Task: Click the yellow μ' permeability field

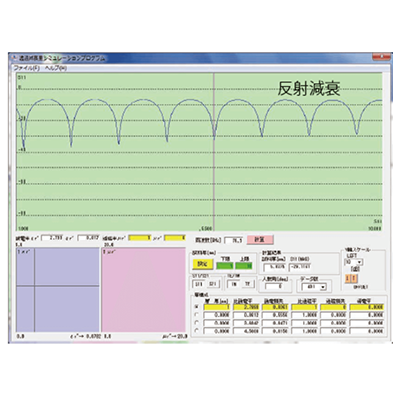Action: click(x=139, y=238)
